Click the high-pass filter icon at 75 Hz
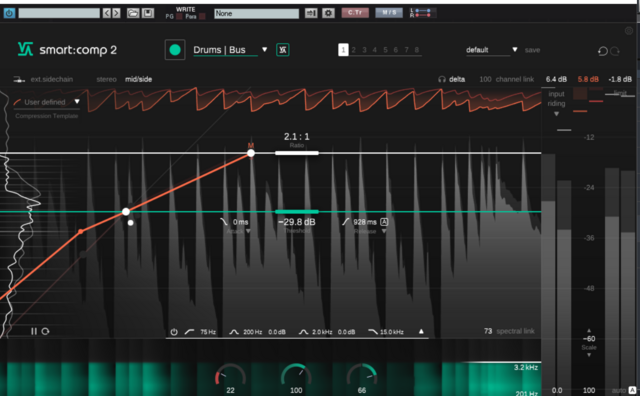The image size is (640, 396). click(189, 332)
